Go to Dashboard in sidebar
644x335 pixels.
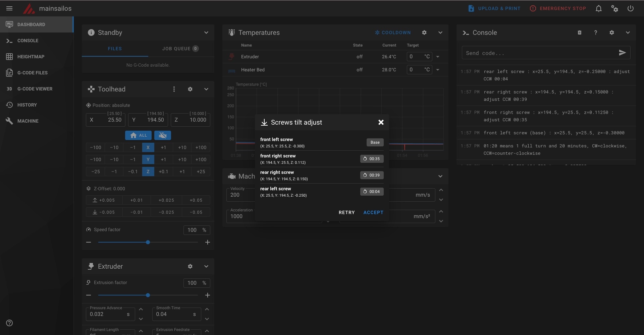37,24
